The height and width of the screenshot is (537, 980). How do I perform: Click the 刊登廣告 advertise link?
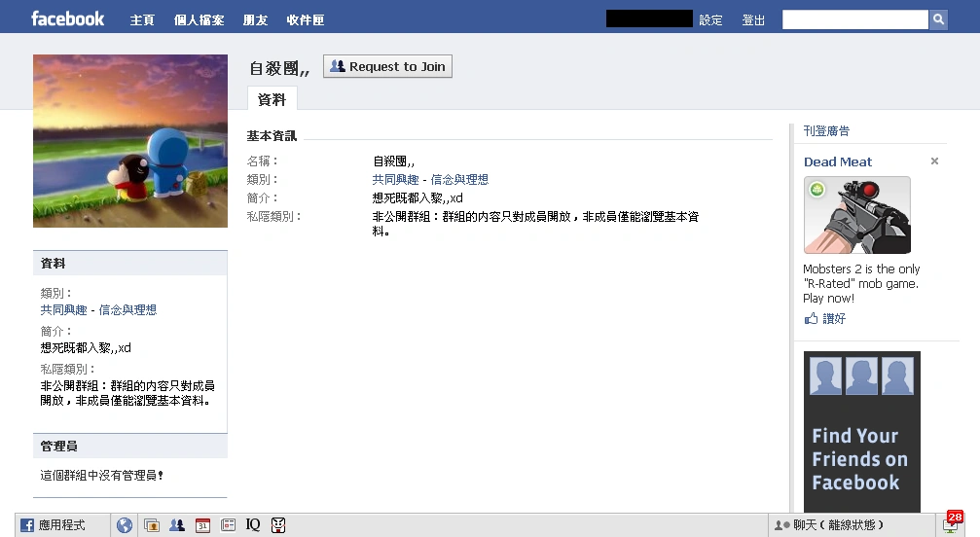[x=826, y=130]
